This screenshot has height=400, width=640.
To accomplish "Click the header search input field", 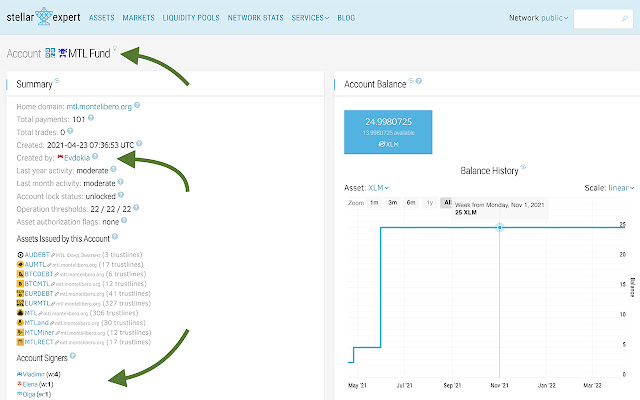I will [603, 18].
